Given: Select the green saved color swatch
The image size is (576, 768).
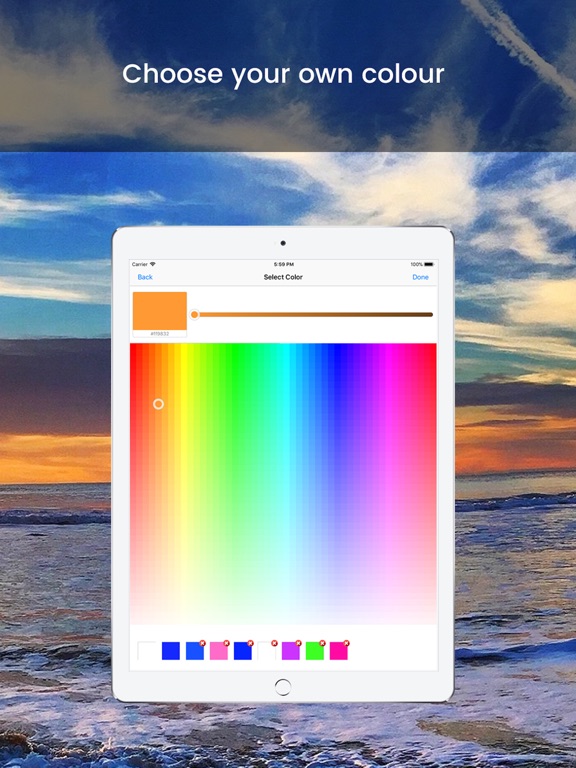Looking at the screenshot, I should point(314,651).
